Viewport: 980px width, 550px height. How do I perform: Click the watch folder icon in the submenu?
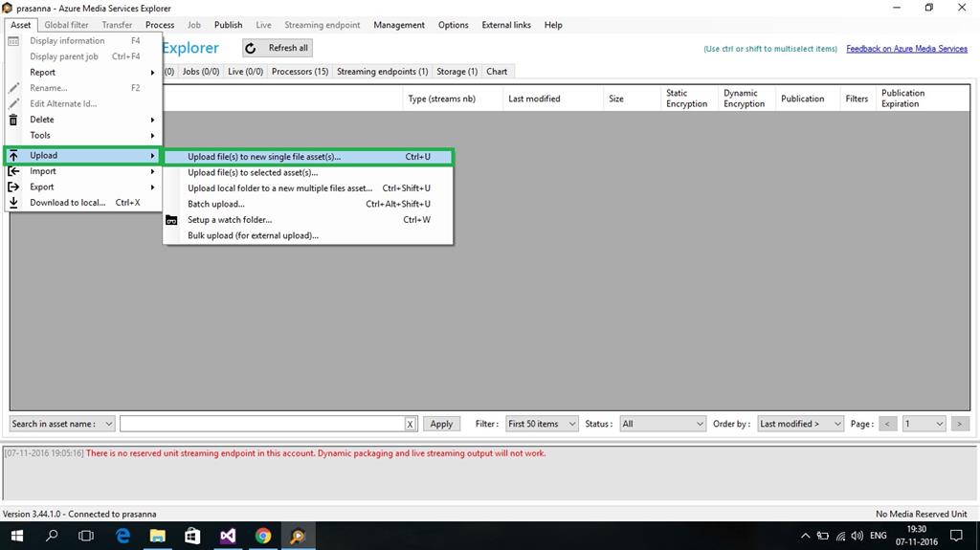(171, 220)
